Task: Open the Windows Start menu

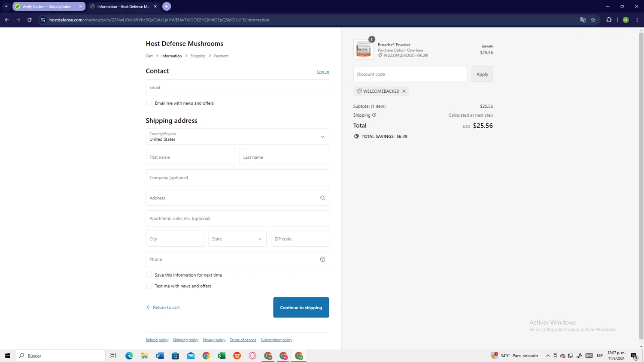Action: [x=7, y=356]
